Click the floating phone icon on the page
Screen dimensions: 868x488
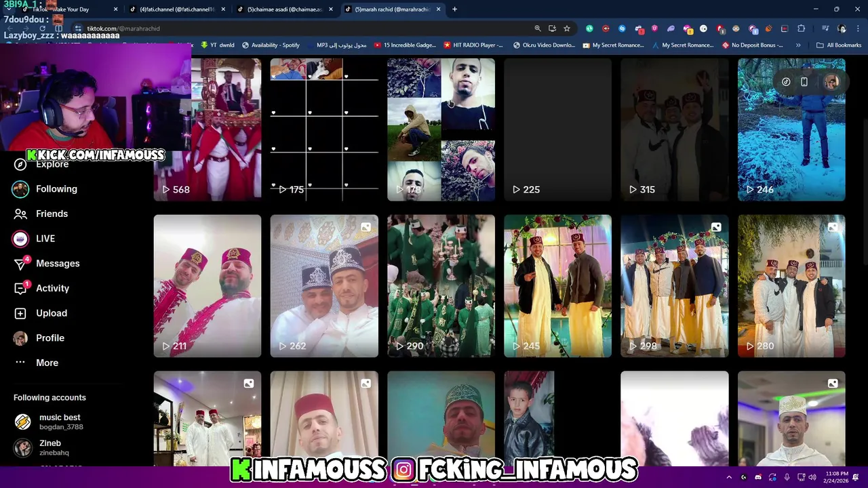804,82
